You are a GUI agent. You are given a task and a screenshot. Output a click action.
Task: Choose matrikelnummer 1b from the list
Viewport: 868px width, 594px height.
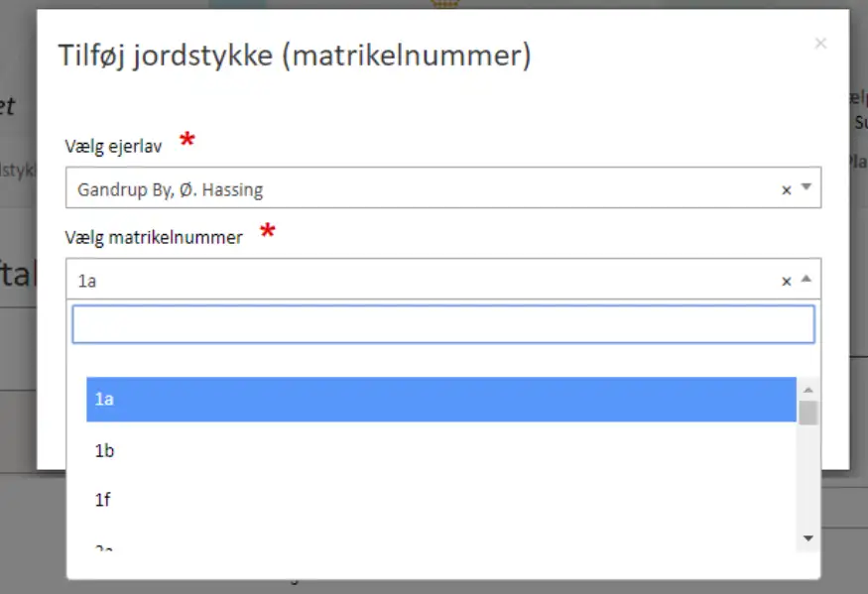coord(440,451)
